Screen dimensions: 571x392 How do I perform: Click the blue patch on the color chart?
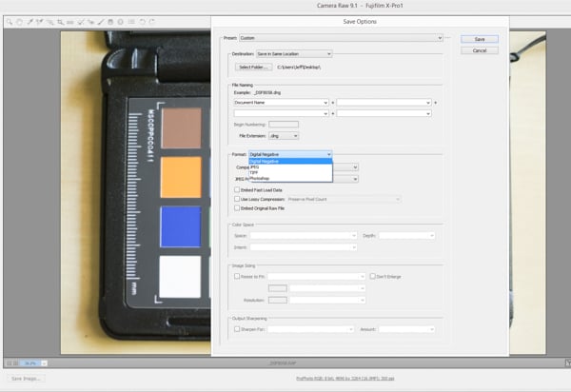click(181, 226)
